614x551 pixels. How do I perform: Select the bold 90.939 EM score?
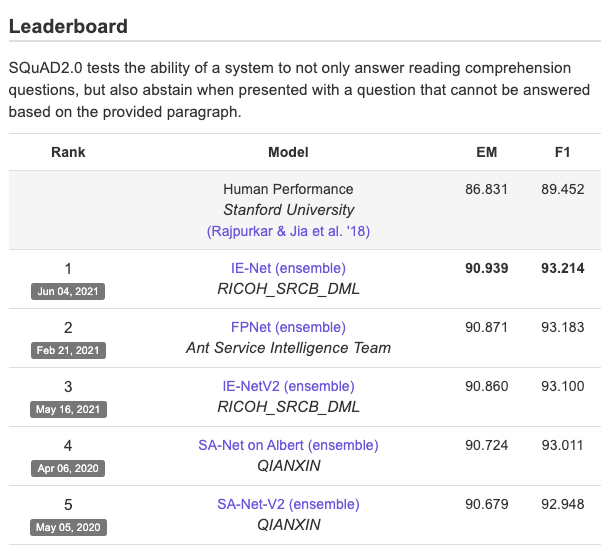tap(487, 268)
